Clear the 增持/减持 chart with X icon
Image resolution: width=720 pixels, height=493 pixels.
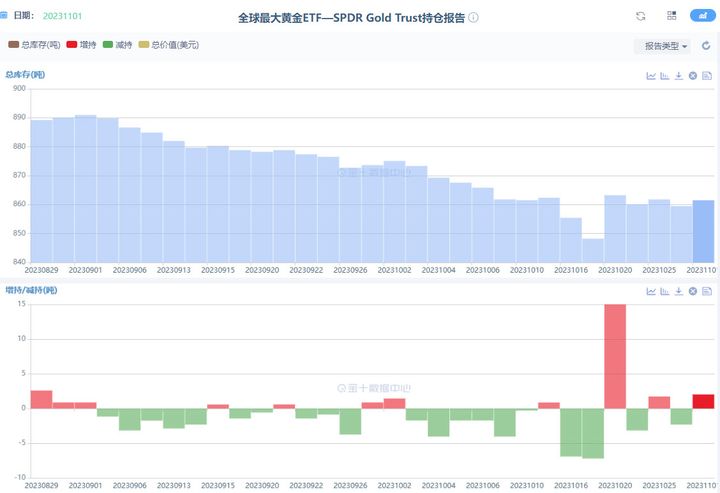click(x=692, y=291)
